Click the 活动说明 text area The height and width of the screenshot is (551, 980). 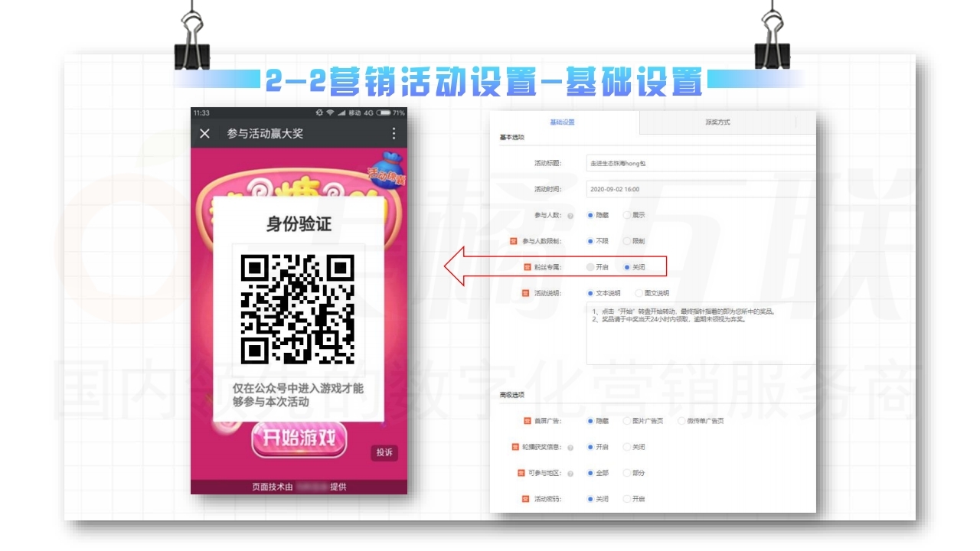pyautogui.click(x=701, y=333)
